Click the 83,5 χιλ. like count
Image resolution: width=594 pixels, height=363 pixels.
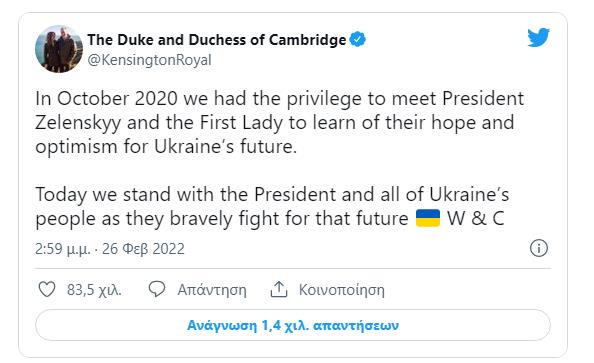tap(94, 290)
